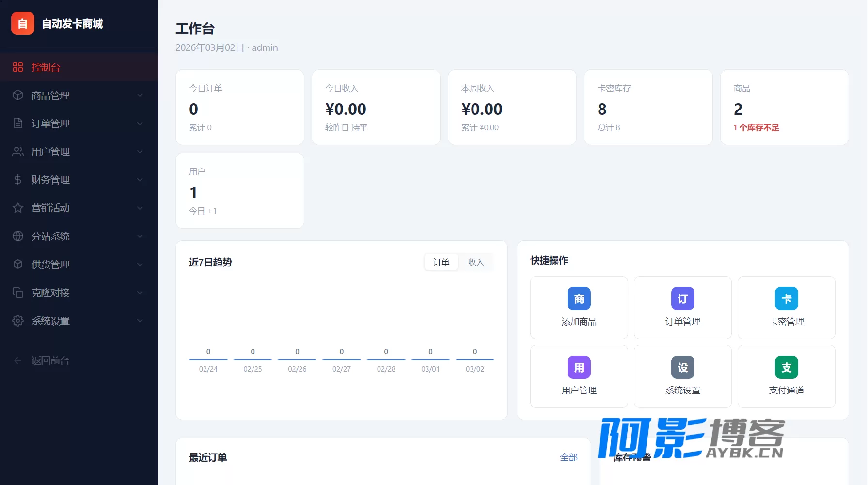Click the 今日 +1 text
This screenshot has height=485, width=868.
203,211
